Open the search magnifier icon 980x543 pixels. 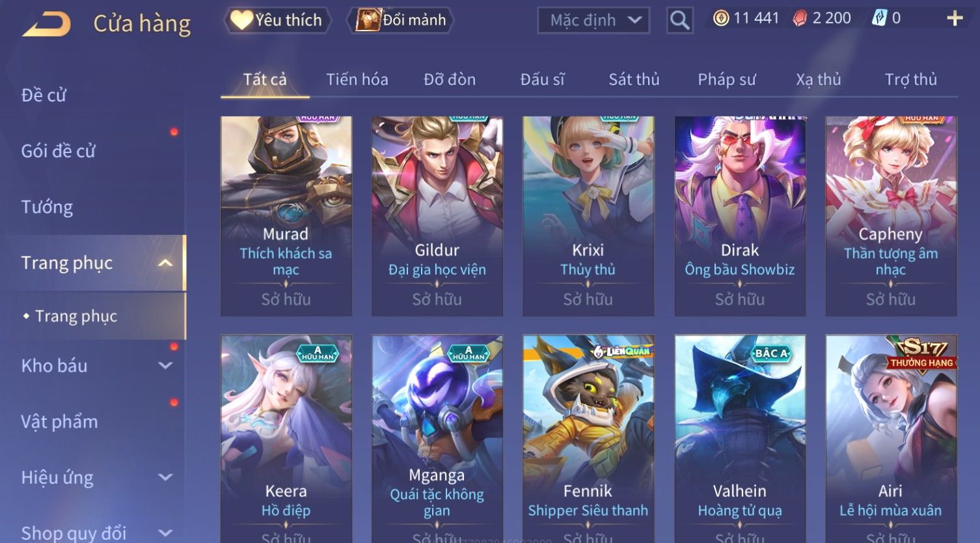680,20
